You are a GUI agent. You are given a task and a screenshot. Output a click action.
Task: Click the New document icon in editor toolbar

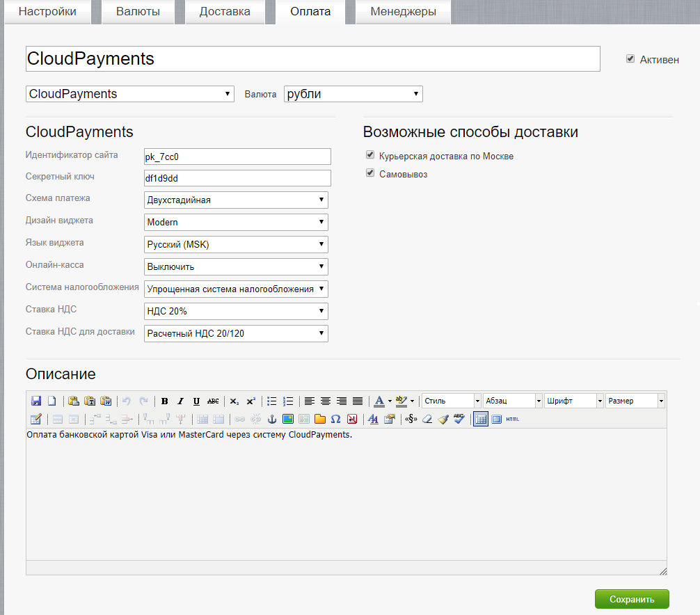tap(52, 401)
